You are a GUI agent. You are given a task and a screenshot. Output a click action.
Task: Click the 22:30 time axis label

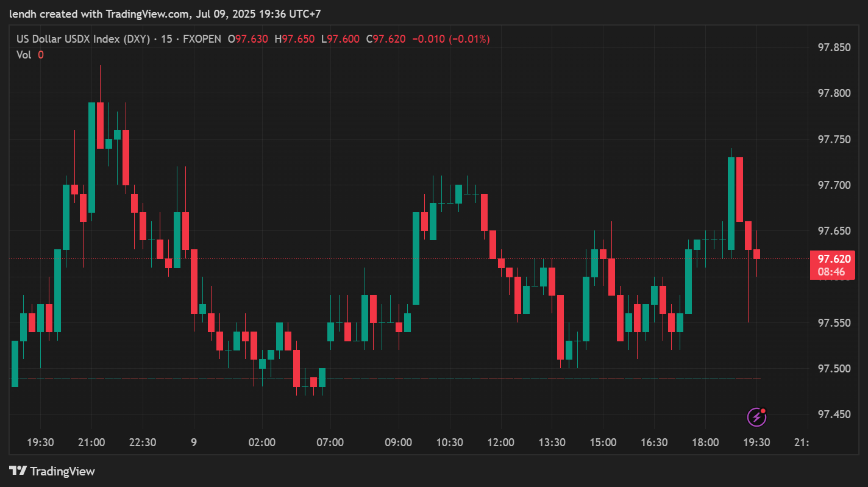[x=143, y=443]
